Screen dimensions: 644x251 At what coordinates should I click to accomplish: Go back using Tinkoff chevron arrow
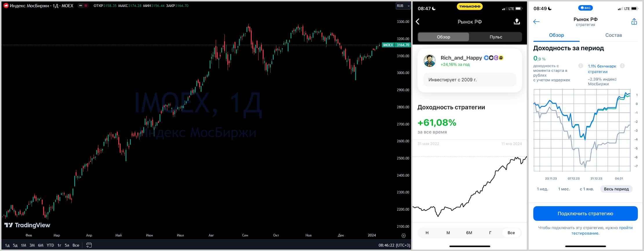(418, 21)
